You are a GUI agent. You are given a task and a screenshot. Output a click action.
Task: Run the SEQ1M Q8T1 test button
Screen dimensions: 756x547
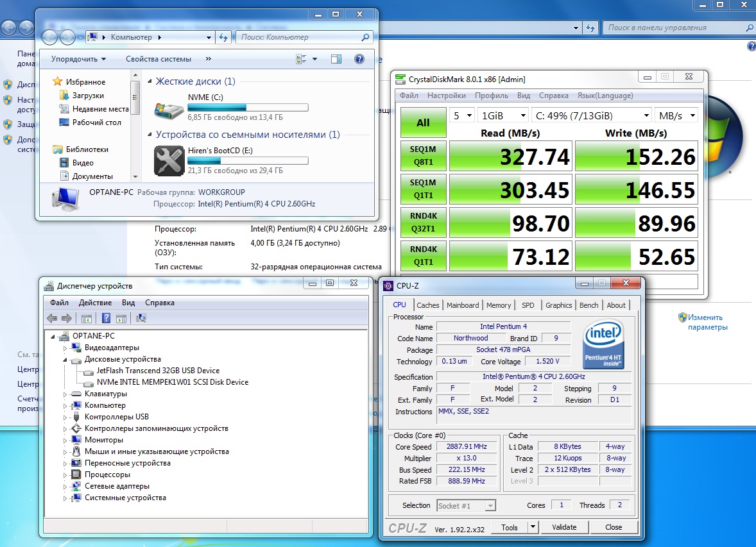(x=423, y=156)
